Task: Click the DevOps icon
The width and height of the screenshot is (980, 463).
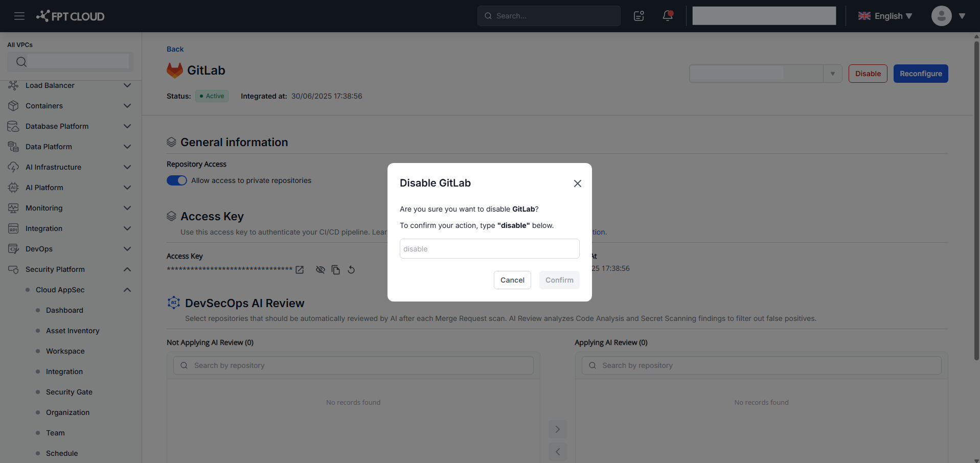Action: pos(13,249)
